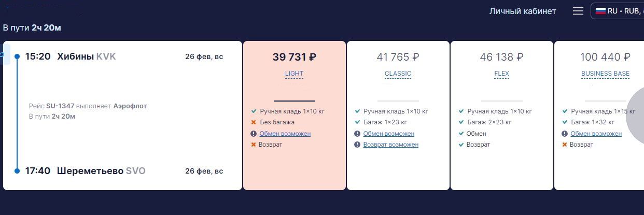The image size is (644, 215).
Task: Select the CLASSIC fare for 41 765 ₽
Action: (398, 116)
